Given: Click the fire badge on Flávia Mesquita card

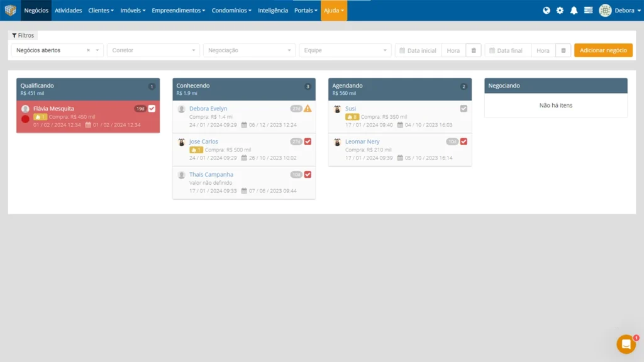Looking at the screenshot, I should (x=40, y=117).
